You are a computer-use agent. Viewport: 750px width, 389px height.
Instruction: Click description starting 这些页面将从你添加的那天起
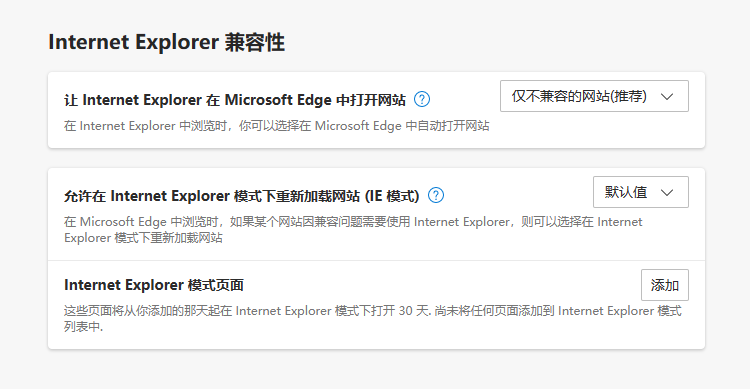373,319
